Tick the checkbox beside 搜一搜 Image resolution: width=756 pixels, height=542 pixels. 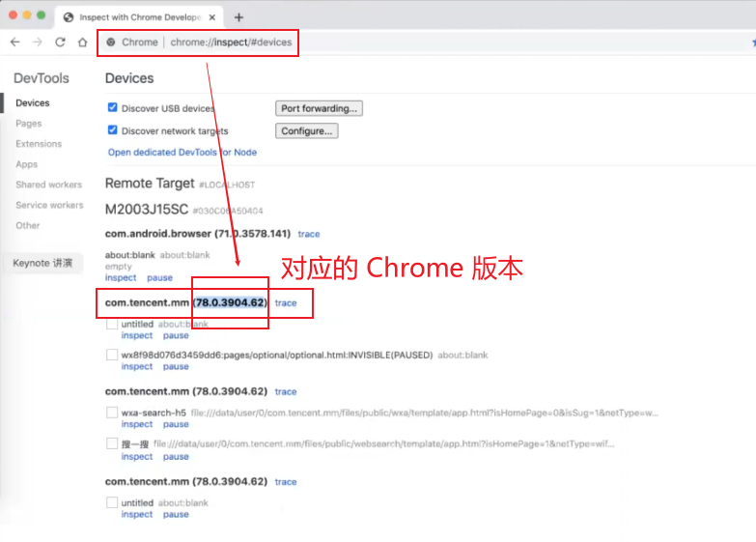coord(112,443)
